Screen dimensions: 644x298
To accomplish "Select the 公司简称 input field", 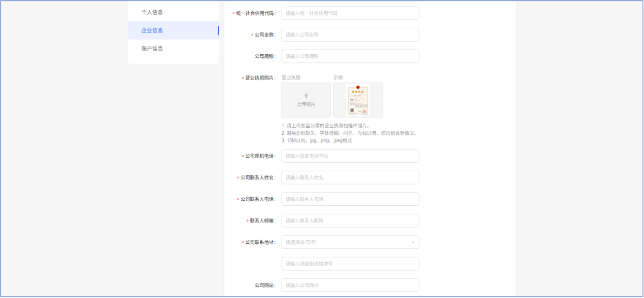I will (x=350, y=56).
